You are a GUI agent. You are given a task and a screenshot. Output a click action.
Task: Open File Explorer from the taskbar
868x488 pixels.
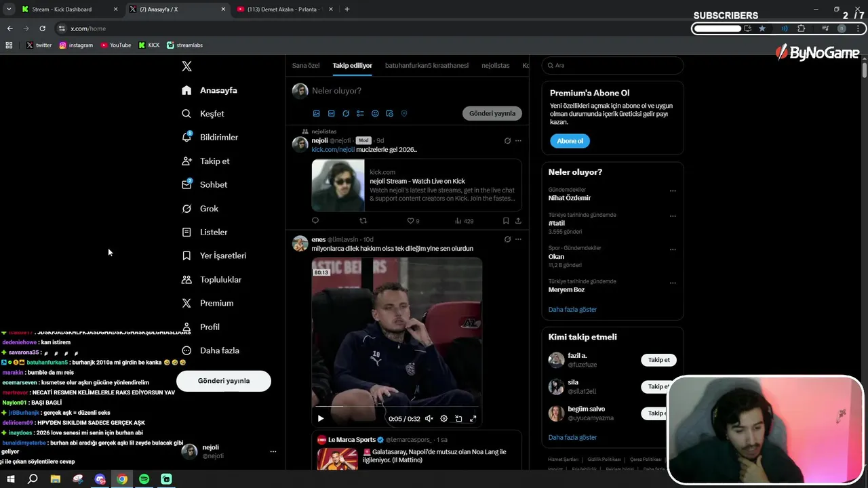(55, 479)
